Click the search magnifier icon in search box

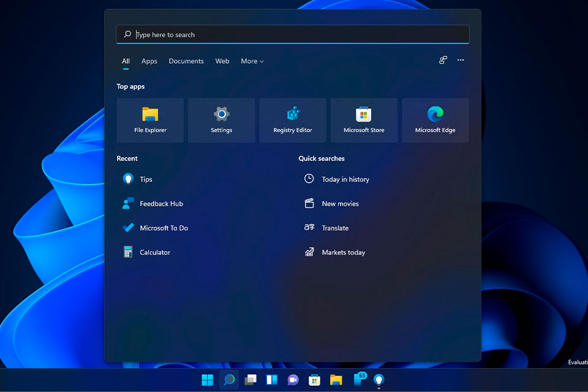127,34
